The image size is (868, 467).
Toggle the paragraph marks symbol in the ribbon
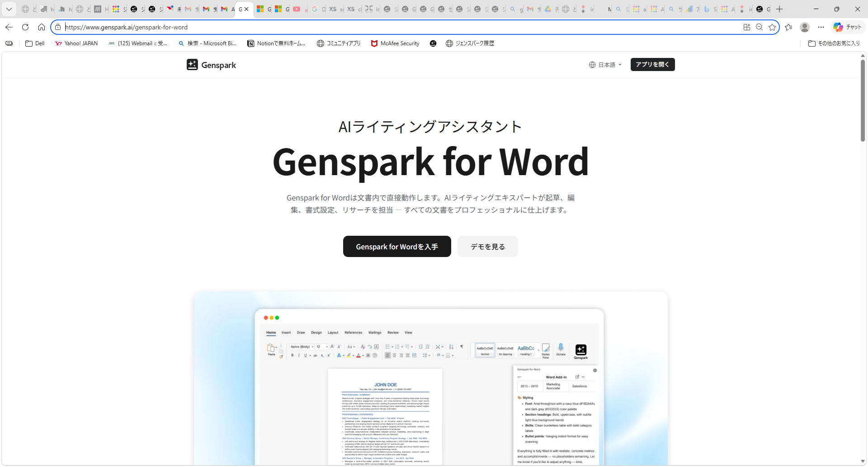click(x=461, y=346)
